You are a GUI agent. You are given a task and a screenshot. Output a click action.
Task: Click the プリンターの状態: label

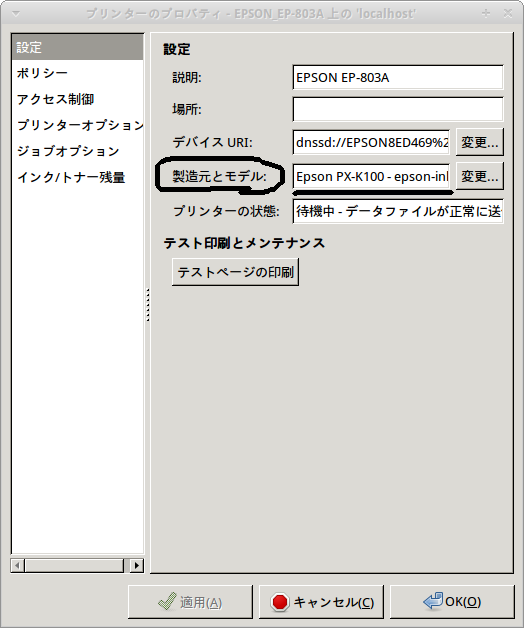(x=226, y=211)
